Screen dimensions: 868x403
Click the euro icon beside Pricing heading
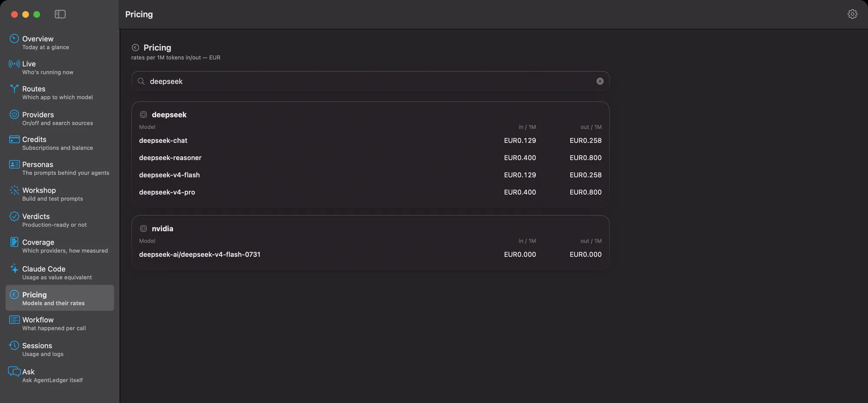pyautogui.click(x=135, y=48)
